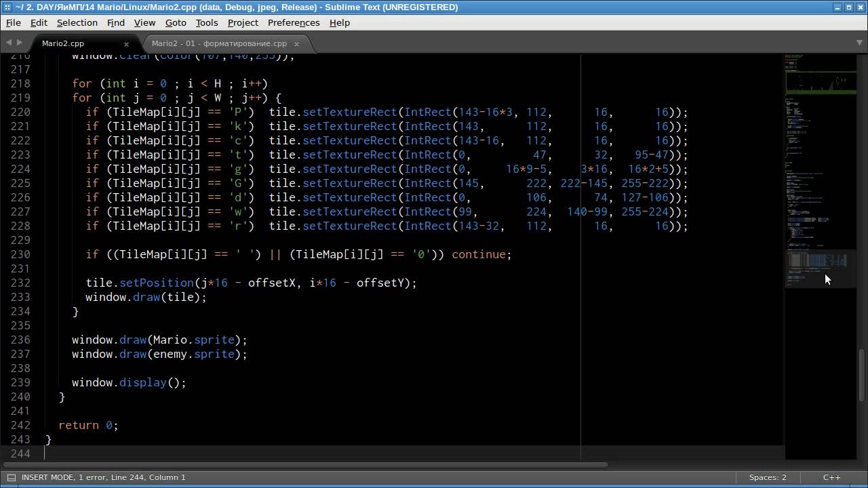Click 'window.draw(tile);' on line 233
868x488 pixels.
click(146, 297)
